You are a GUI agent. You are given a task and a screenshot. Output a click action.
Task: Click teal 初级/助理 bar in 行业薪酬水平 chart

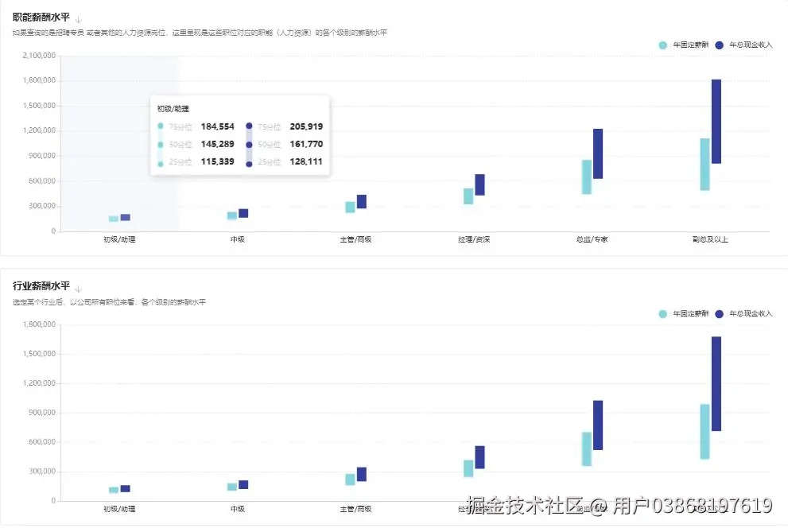pos(114,490)
